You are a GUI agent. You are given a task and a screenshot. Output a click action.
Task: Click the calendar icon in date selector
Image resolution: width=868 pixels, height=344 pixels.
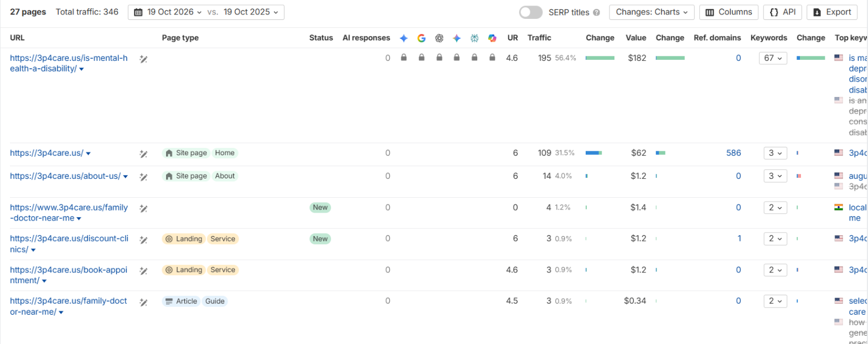[x=138, y=12]
